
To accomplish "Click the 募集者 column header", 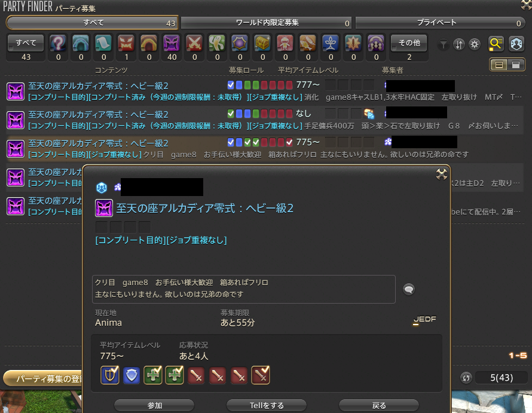I will (x=392, y=71).
